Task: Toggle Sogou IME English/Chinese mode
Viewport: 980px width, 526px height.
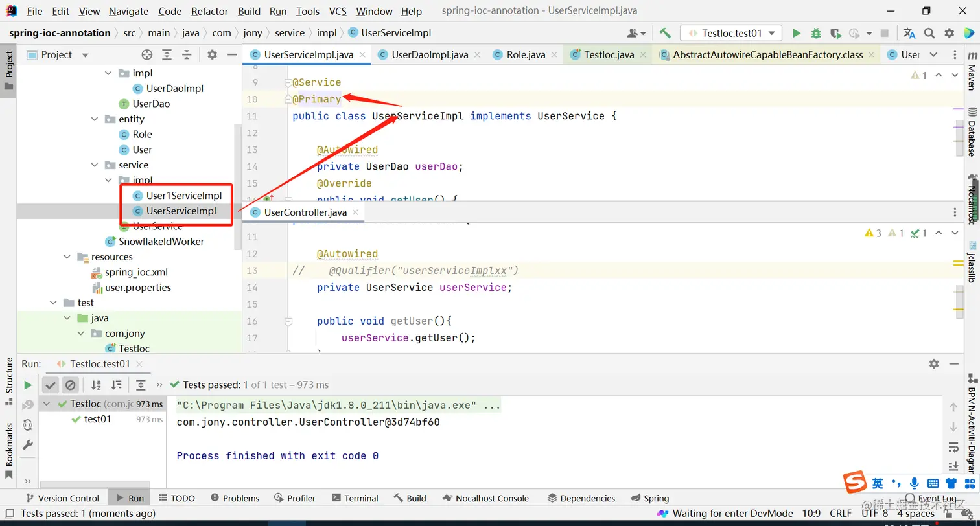Action: pyautogui.click(x=878, y=483)
